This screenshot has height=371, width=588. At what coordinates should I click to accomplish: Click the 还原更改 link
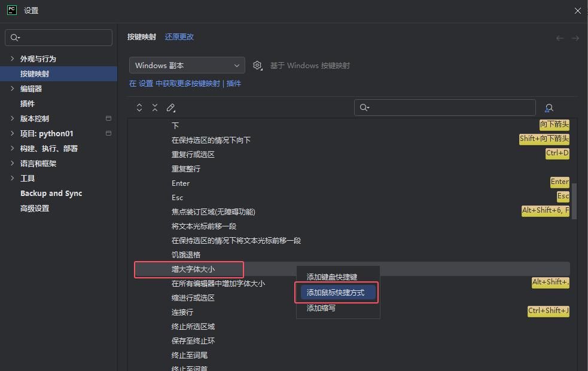(x=179, y=36)
